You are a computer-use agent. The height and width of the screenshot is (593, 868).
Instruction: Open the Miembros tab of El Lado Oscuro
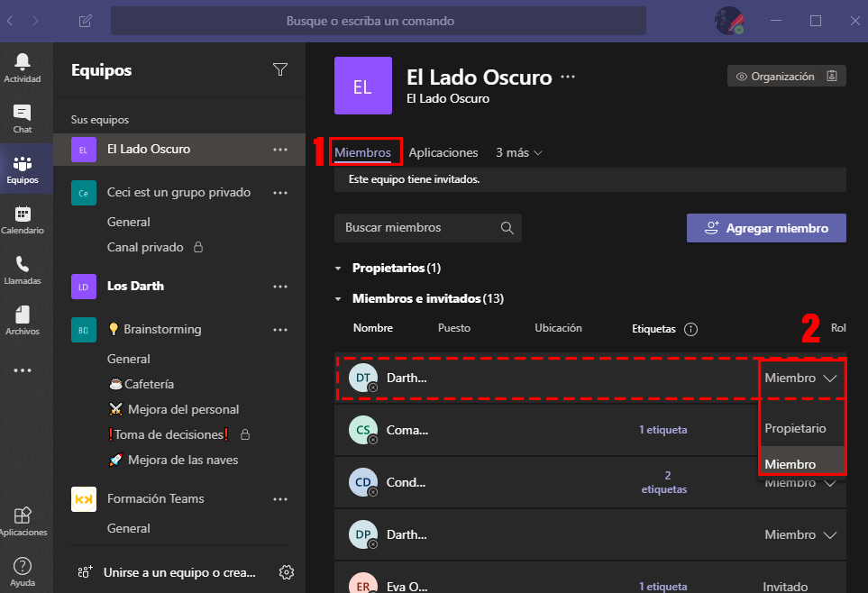(x=365, y=152)
